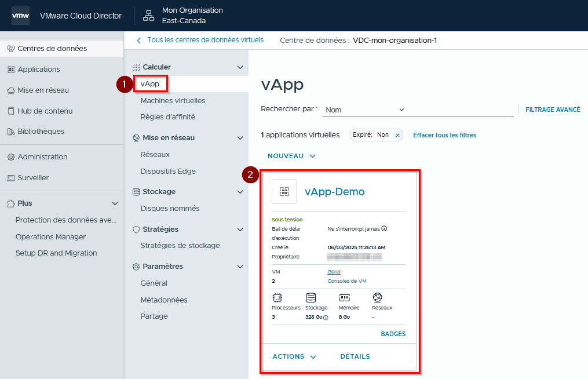The height and width of the screenshot is (379, 588).
Task: Click the Plus puzzle-piece icon
Action: tap(11, 203)
